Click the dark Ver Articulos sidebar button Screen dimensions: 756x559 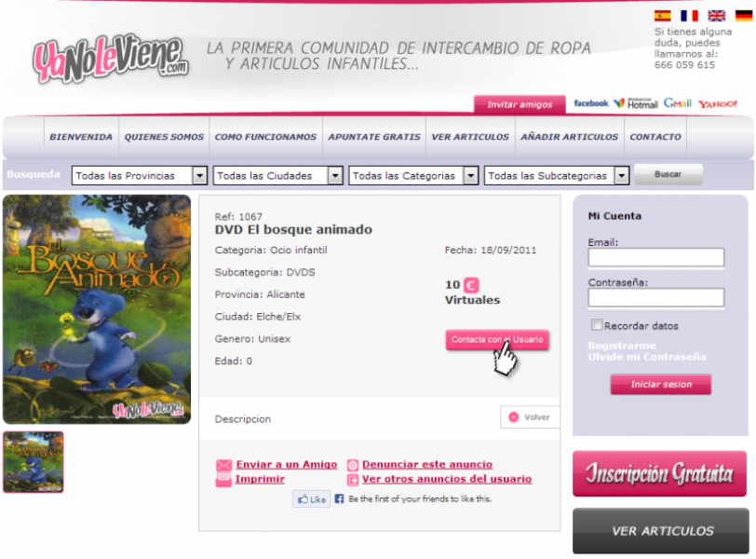660,531
